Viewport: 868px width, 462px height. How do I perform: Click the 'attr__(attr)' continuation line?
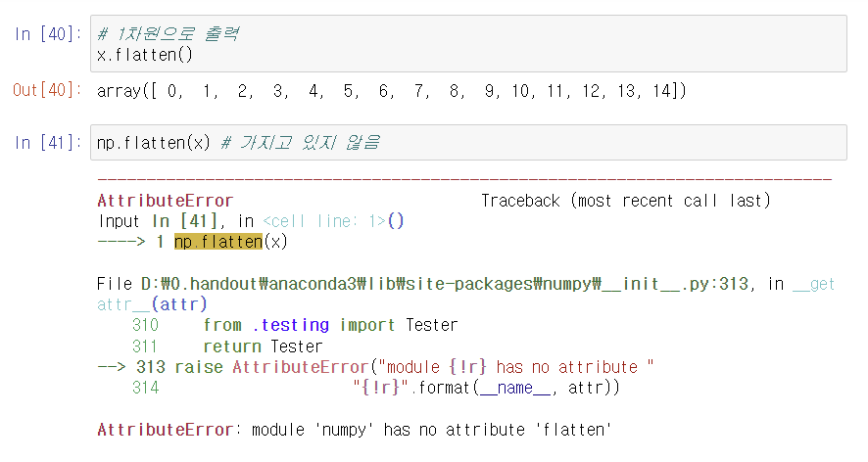[x=152, y=304]
